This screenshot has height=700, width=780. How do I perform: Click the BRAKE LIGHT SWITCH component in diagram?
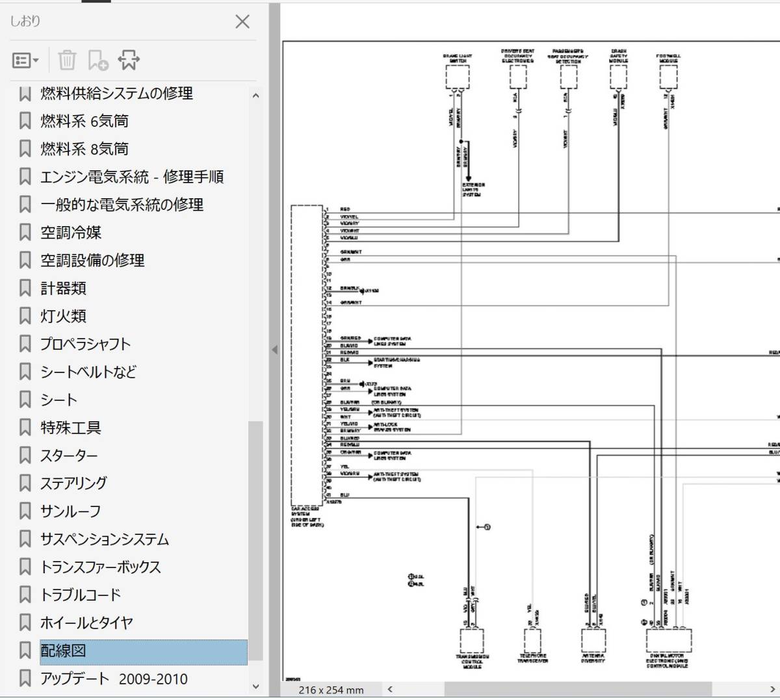[x=458, y=77]
